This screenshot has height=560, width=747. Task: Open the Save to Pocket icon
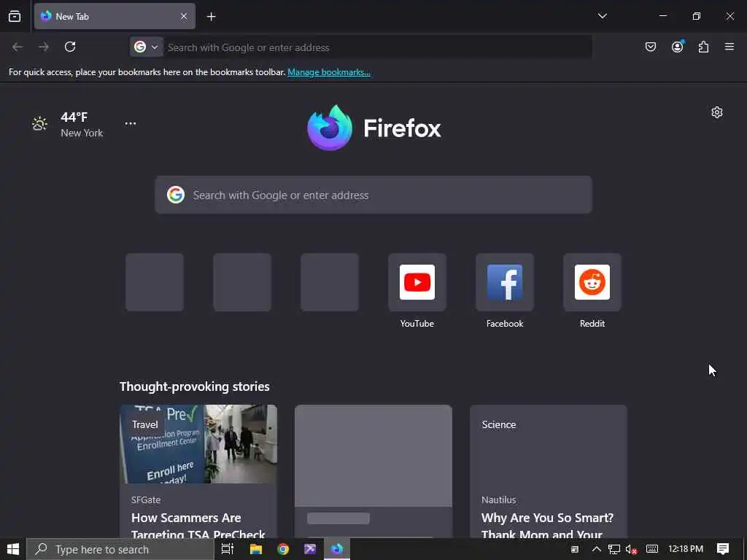click(x=650, y=47)
